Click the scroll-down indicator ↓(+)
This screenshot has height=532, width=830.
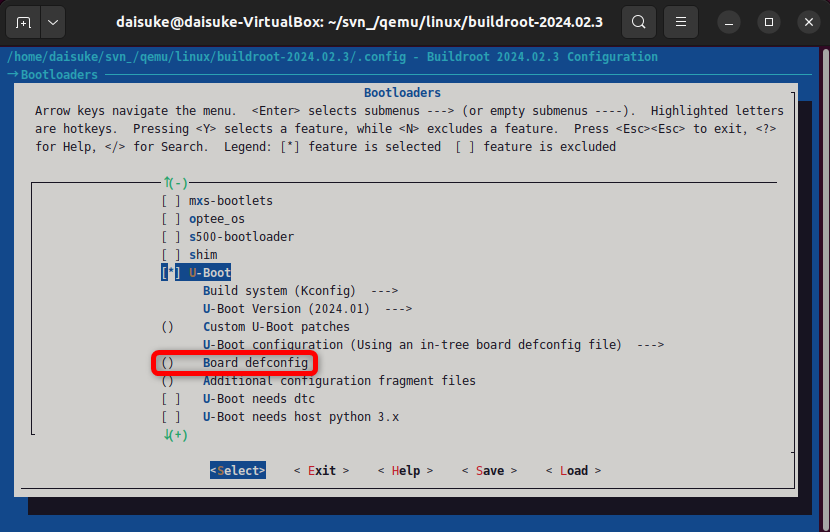(x=176, y=435)
